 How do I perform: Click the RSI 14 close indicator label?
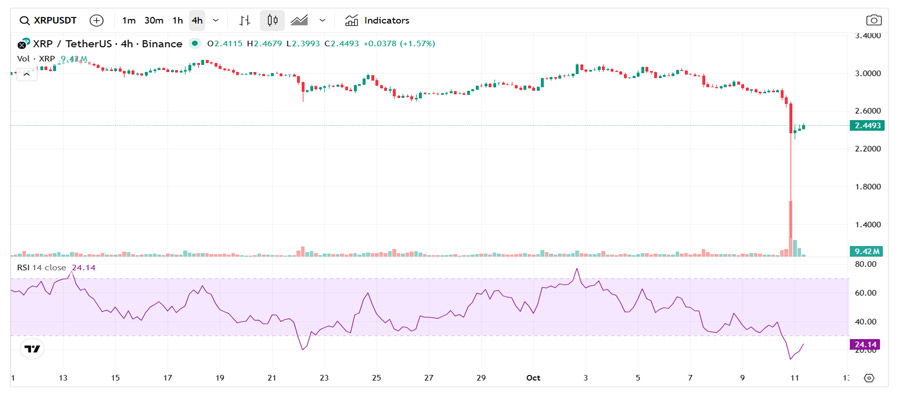42,268
